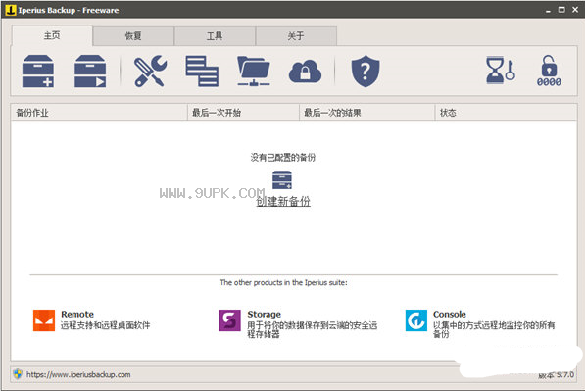Open the iperiusbackup.com website link
585x392 pixels.
click(78, 374)
